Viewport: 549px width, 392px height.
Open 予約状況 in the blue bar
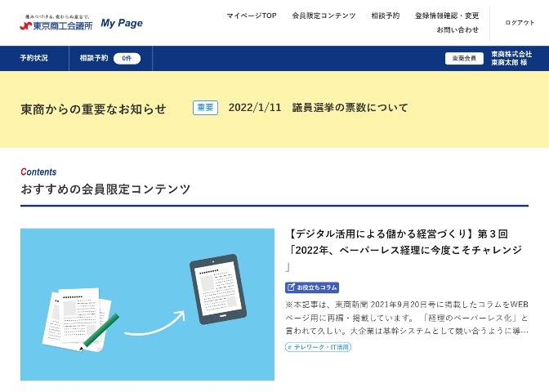click(x=34, y=58)
